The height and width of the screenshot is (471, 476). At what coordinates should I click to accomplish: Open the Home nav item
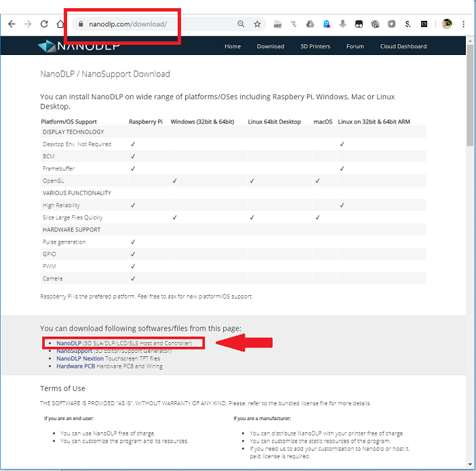coord(233,46)
